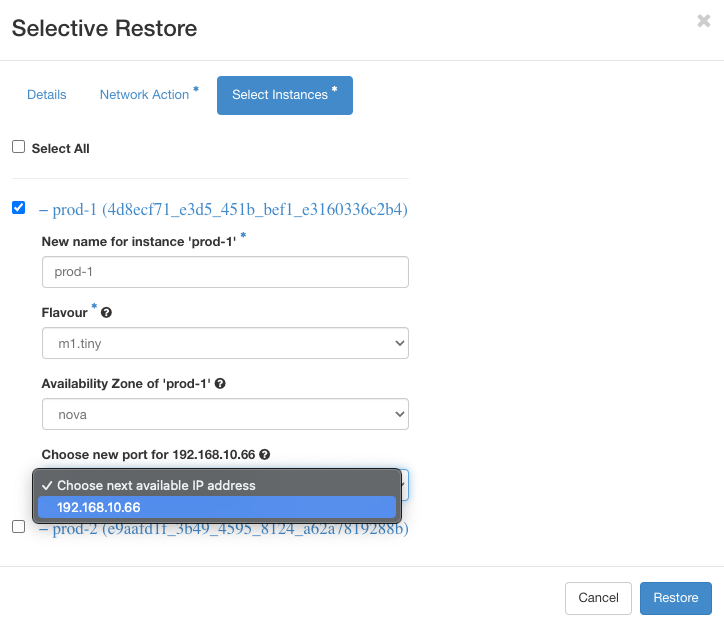Image resolution: width=724 pixels, height=623 pixels.
Task: Uncheck the prod-1 instance checkbox
Action: tap(18, 208)
